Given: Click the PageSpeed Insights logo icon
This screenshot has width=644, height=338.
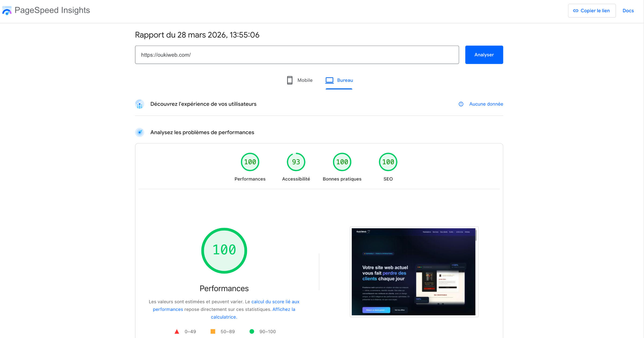Looking at the screenshot, I should [x=7, y=11].
